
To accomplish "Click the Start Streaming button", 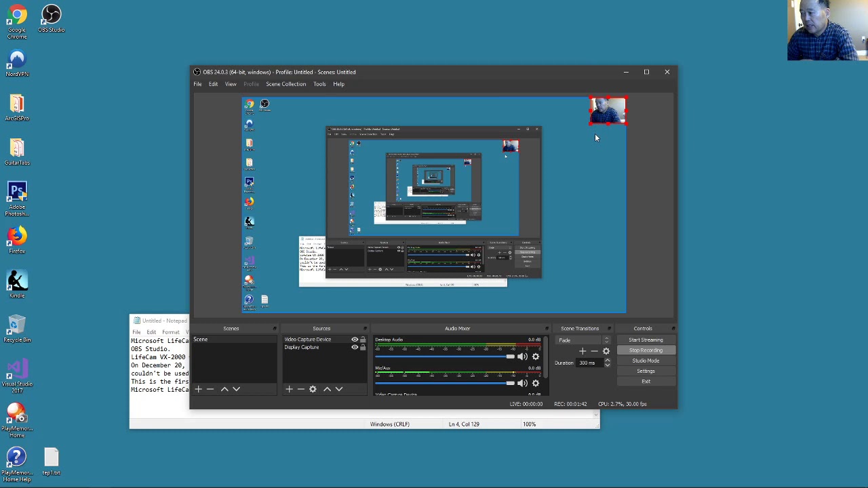I will (646, 340).
